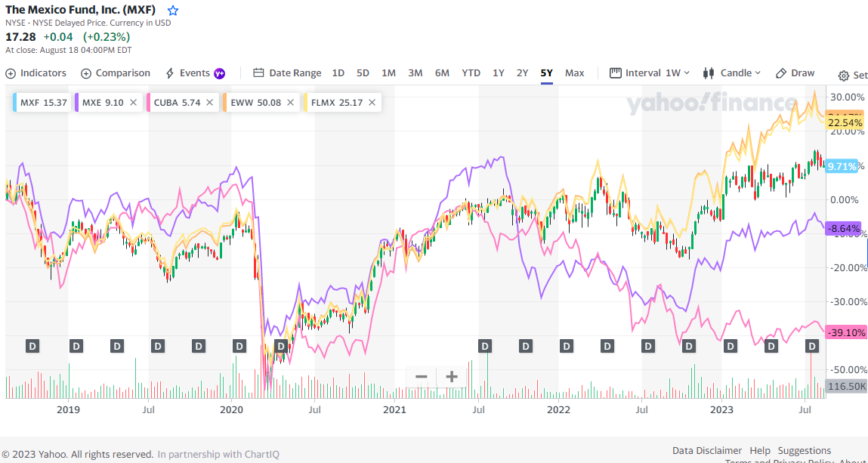The image size is (868, 463).
Task: Click the -39.10% CUBA axis label
Action: click(x=845, y=332)
